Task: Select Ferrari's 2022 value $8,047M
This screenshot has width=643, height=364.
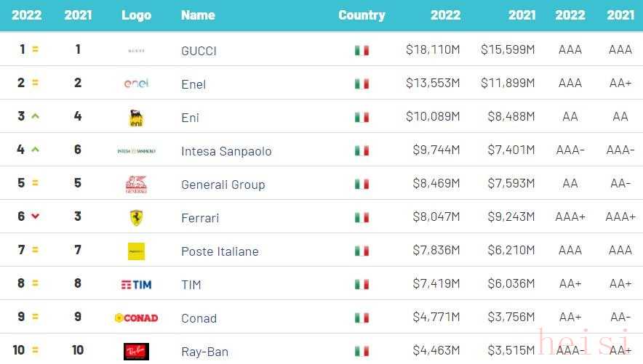Action: pyautogui.click(x=436, y=217)
